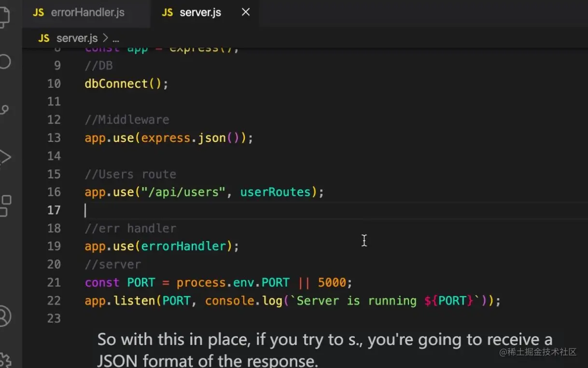
Task: Click process.env.PORT on line 21
Action: click(x=233, y=282)
